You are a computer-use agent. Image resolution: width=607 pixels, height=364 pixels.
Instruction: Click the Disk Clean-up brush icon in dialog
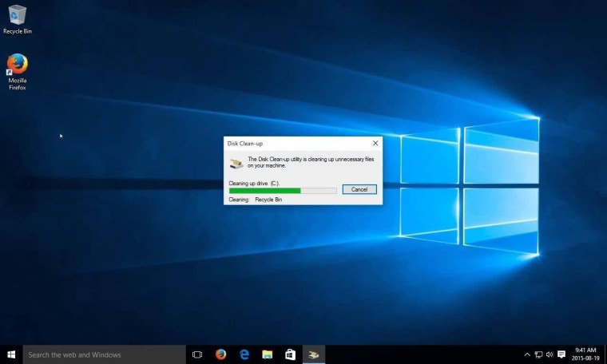click(236, 164)
